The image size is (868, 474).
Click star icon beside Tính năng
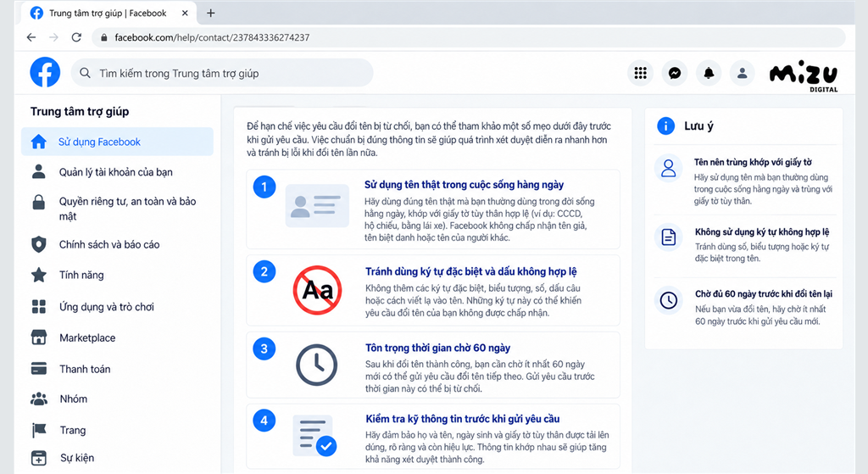pyautogui.click(x=39, y=275)
